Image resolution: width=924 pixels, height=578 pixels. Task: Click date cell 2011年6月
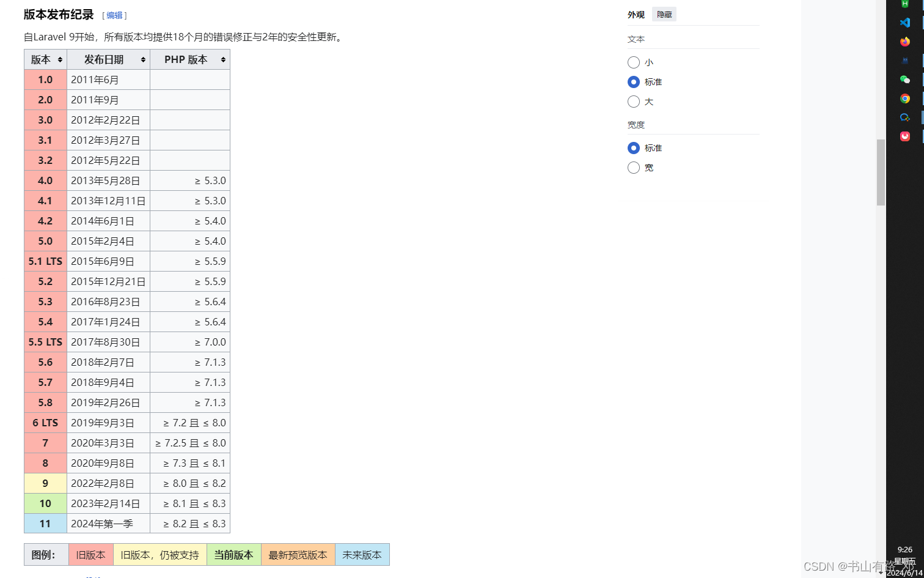(109, 80)
